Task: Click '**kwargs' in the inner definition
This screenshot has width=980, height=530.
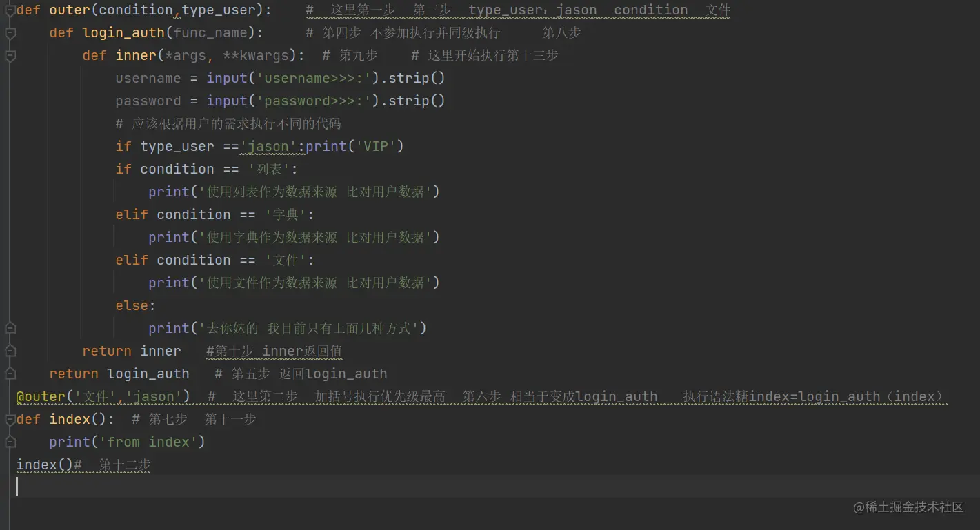Action: pos(256,56)
